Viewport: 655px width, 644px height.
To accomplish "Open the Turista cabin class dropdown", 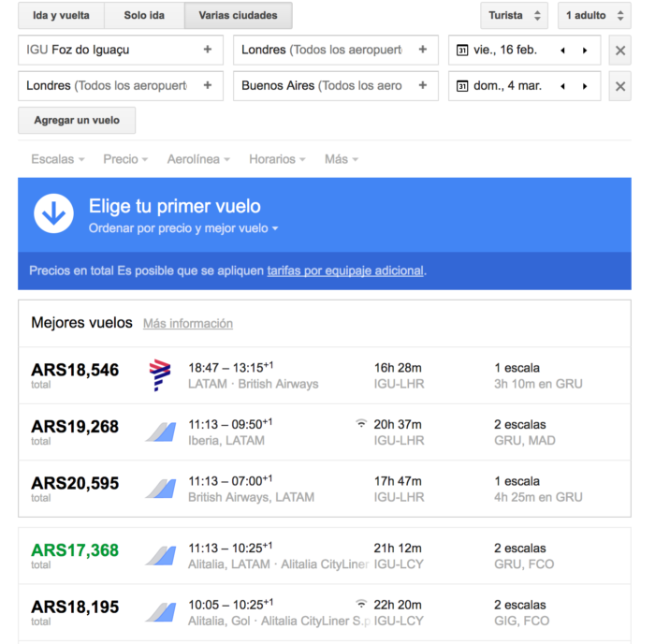I will [514, 16].
